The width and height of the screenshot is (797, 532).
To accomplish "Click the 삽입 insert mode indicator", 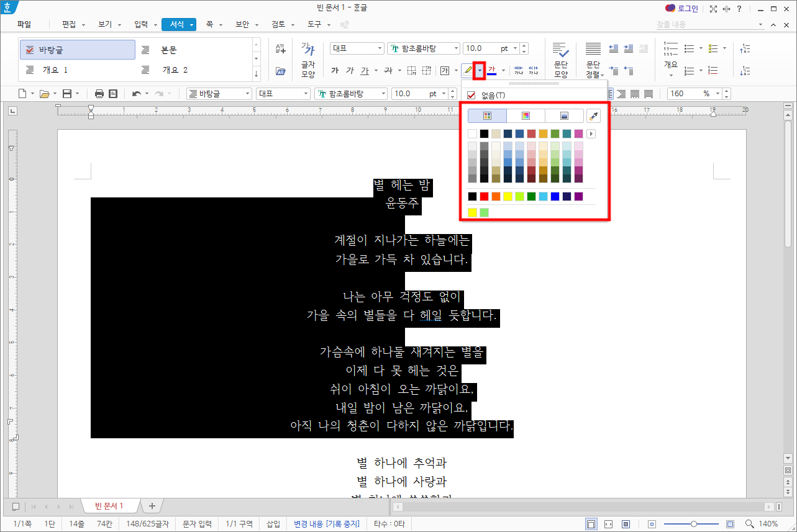I will tap(273, 524).
